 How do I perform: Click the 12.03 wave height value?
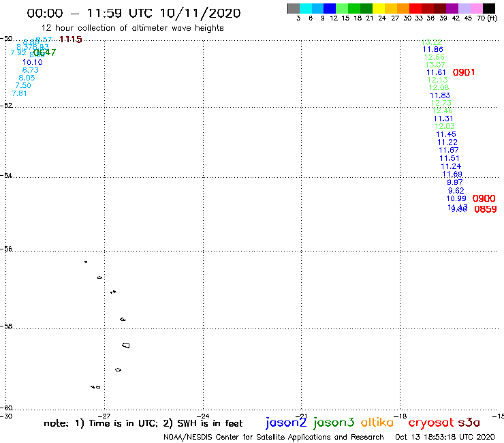tap(445, 127)
